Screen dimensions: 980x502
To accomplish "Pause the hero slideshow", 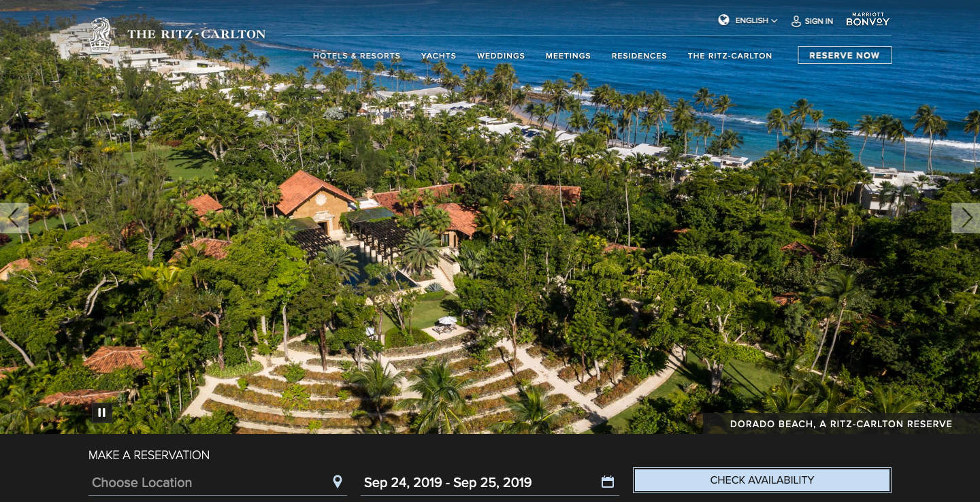I will [102, 412].
